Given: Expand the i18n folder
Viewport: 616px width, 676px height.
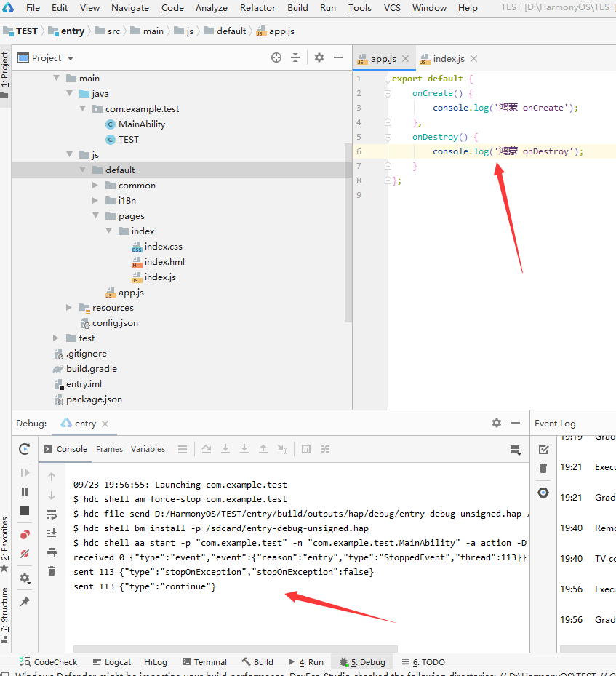Looking at the screenshot, I should [x=95, y=201].
